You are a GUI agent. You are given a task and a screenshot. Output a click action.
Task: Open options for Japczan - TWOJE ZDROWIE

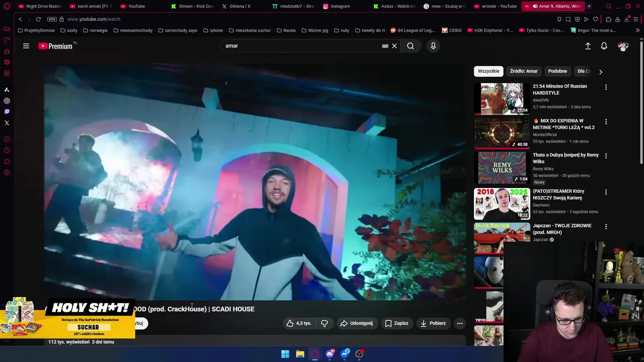606,227
